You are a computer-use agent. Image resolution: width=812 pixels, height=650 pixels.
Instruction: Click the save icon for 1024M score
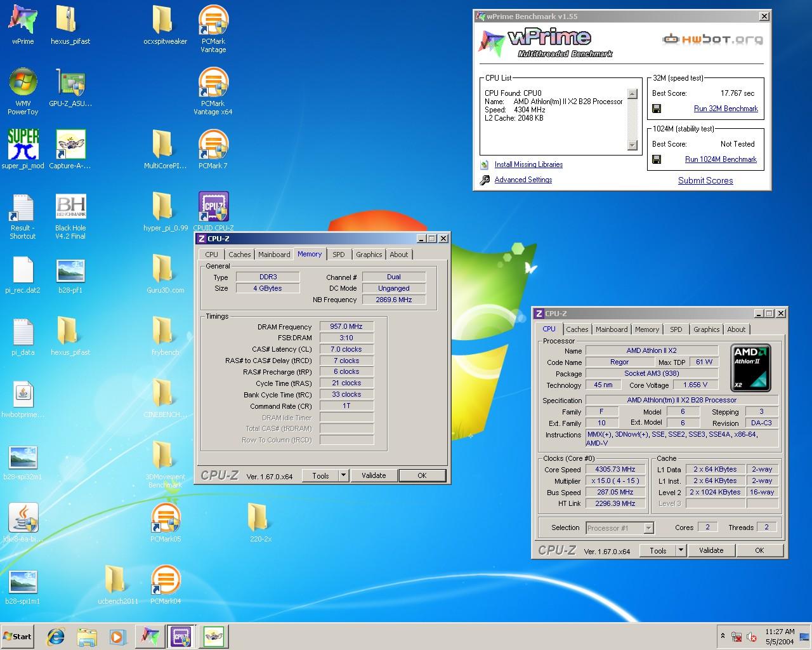point(657,159)
